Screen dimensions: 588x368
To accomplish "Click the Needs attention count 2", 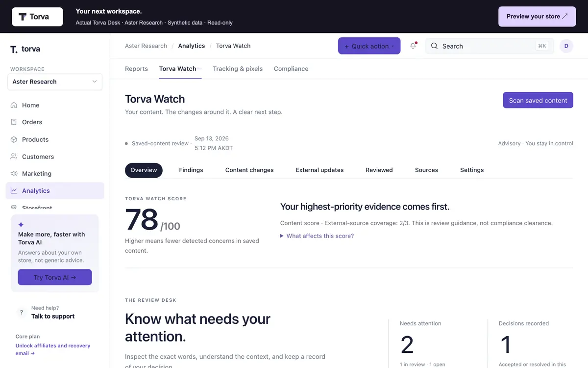I will point(407,345).
